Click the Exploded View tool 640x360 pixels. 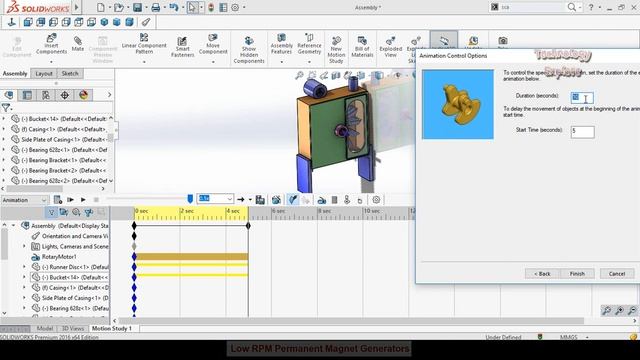pyautogui.click(x=391, y=47)
